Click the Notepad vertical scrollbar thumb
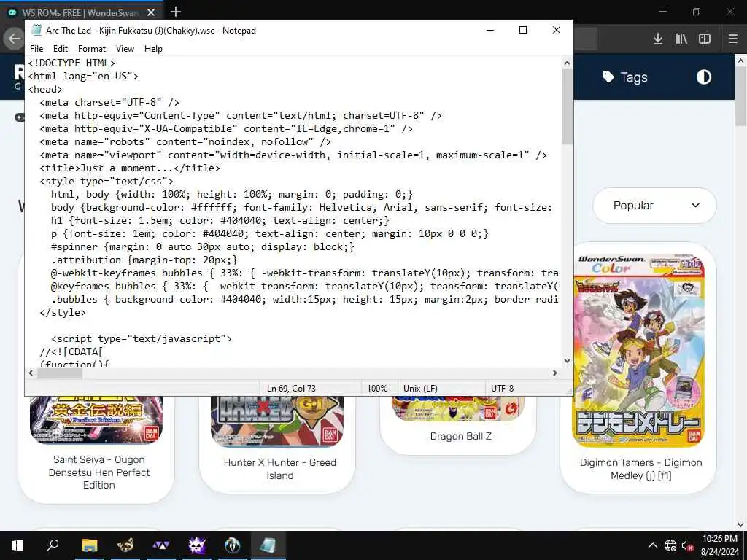Screen dimensions: 747x560 point(567,106)
